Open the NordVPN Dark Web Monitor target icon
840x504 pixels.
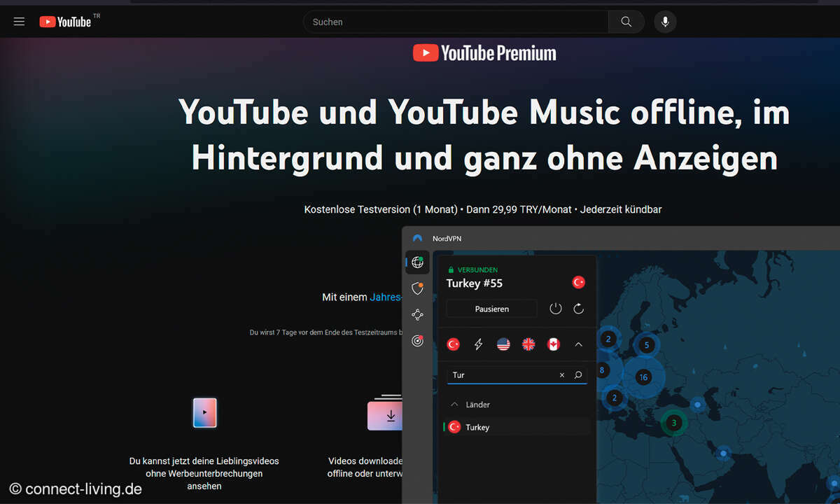[x=418, y=341]
